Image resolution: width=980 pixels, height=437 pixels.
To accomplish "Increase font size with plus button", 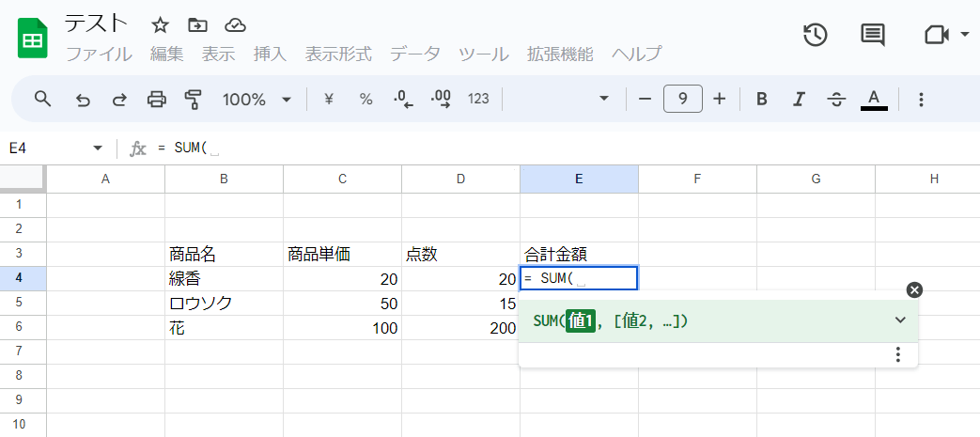I will pos(720,100).
